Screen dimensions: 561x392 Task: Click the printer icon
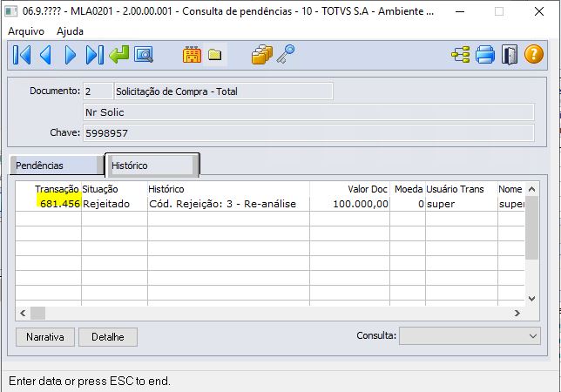[485, 55]
